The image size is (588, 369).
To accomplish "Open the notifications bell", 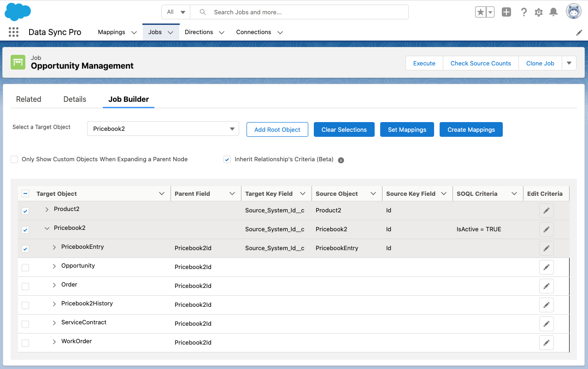I will [x=554, y=12].
